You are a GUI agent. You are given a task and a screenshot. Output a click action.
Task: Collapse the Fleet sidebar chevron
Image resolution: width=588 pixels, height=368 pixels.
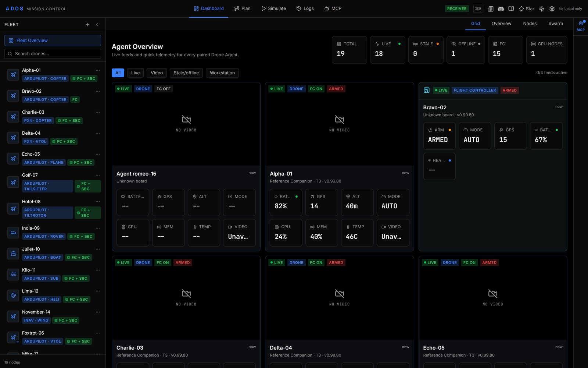97,25
